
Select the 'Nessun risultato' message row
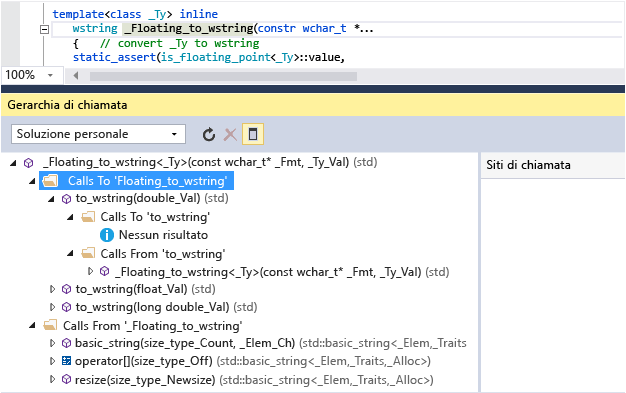[163, 235]
